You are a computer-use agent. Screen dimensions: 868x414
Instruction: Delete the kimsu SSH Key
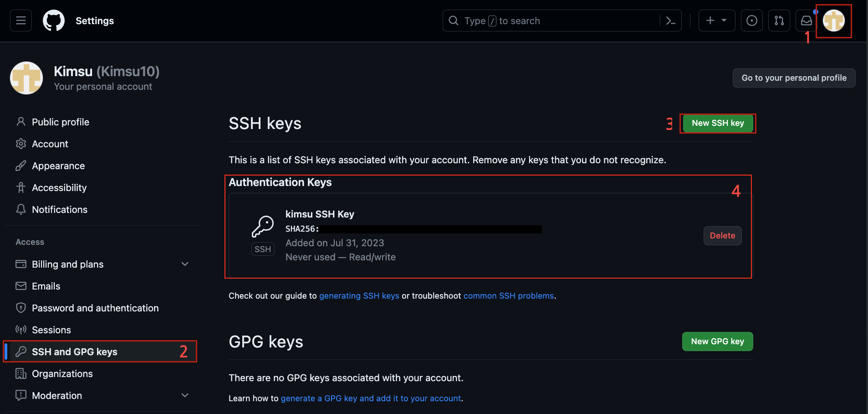point(722,236)
